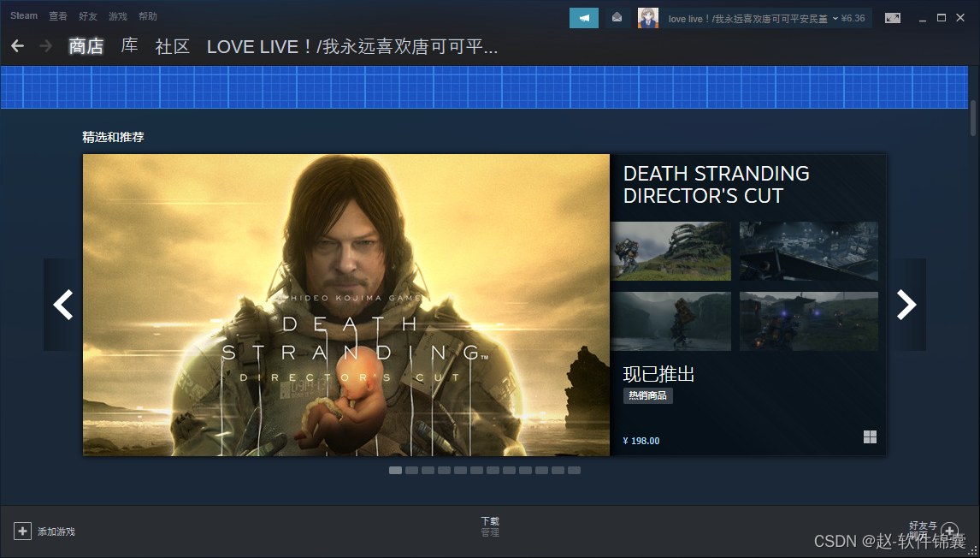
Task: Open friends chat plus icon
Action: (x=949, y=531)
